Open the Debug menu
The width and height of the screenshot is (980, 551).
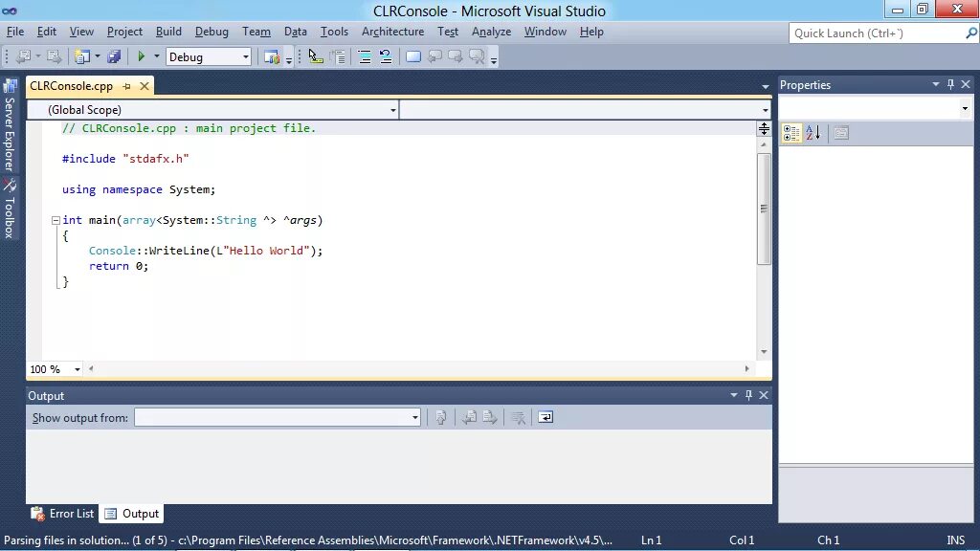pyautogui.click(x=212, y=32)
